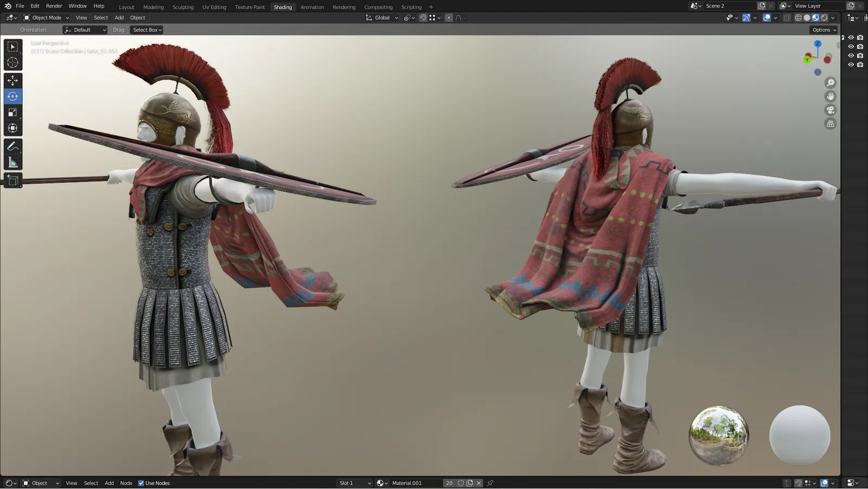This screenshot has width=868, height=489.
Task: Open the Shading workspace tab
Action: (x=283, y=7)
